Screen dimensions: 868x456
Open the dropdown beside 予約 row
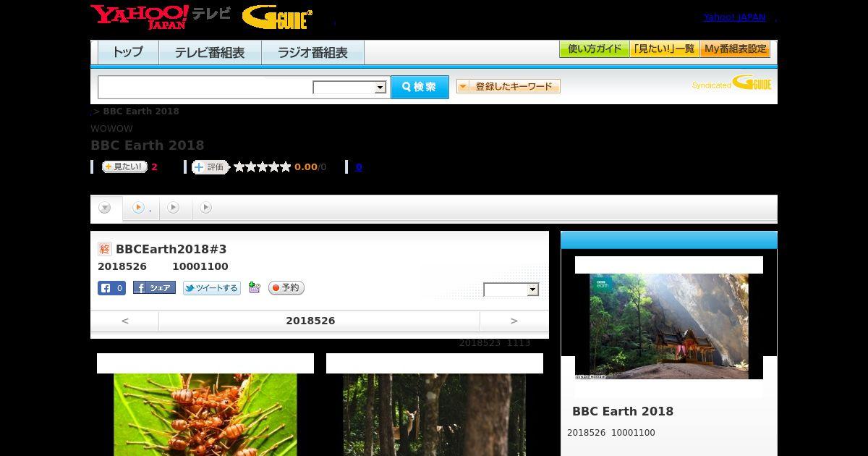pos(511,290)
